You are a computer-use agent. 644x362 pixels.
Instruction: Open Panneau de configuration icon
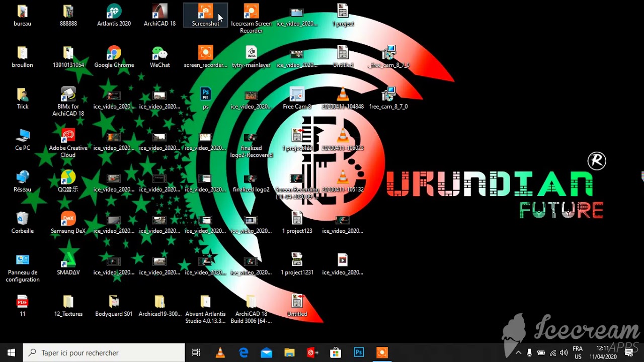click(22, 268)
